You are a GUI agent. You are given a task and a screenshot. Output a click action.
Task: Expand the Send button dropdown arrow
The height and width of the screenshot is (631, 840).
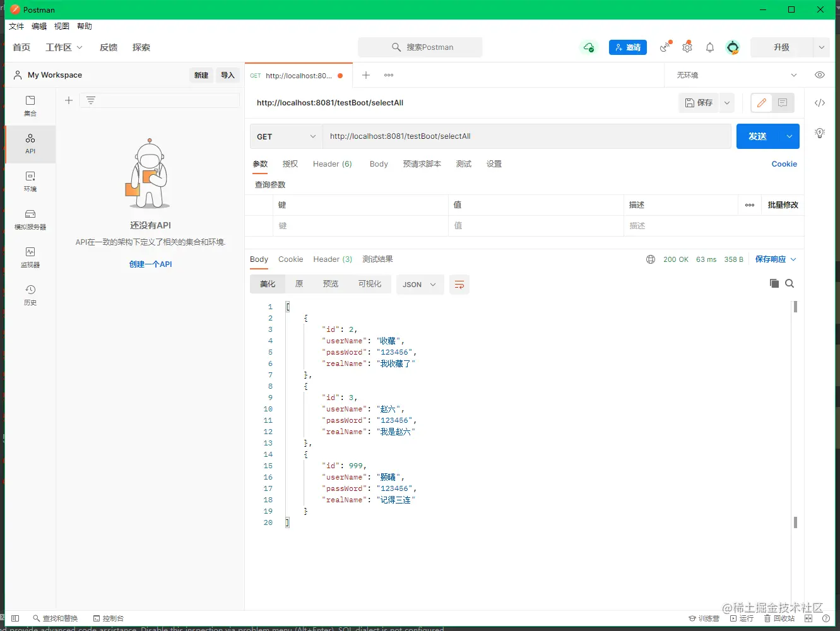(x=789, y=136)
